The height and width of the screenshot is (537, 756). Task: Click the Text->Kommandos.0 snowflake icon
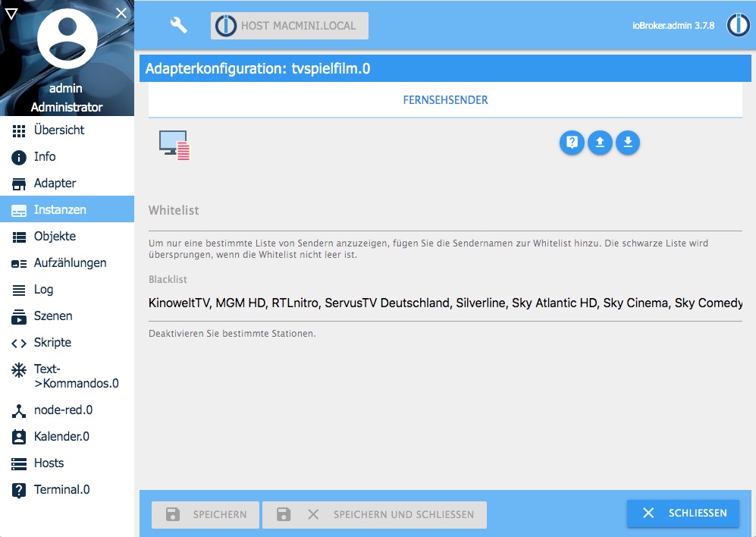point(19,370)
